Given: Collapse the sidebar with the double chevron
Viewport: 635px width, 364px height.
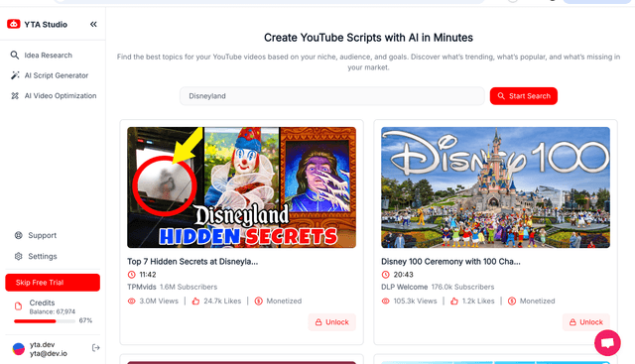Looking at the screenshot, I should click(93, 24).
